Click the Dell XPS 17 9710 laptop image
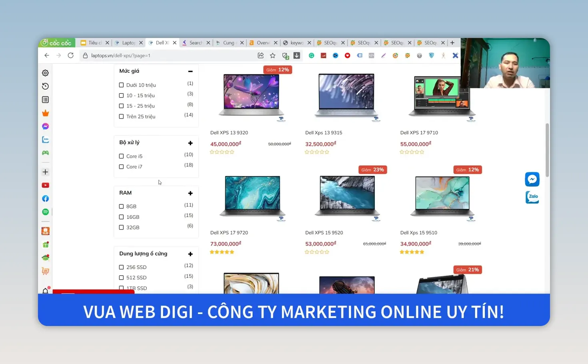The height and width of the screenshot is (364, 588). (442, 97)
